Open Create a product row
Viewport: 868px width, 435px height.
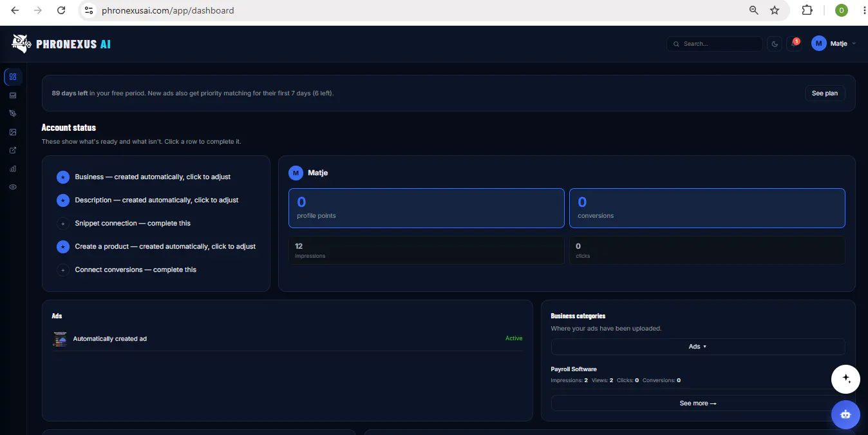click(156, 246)
